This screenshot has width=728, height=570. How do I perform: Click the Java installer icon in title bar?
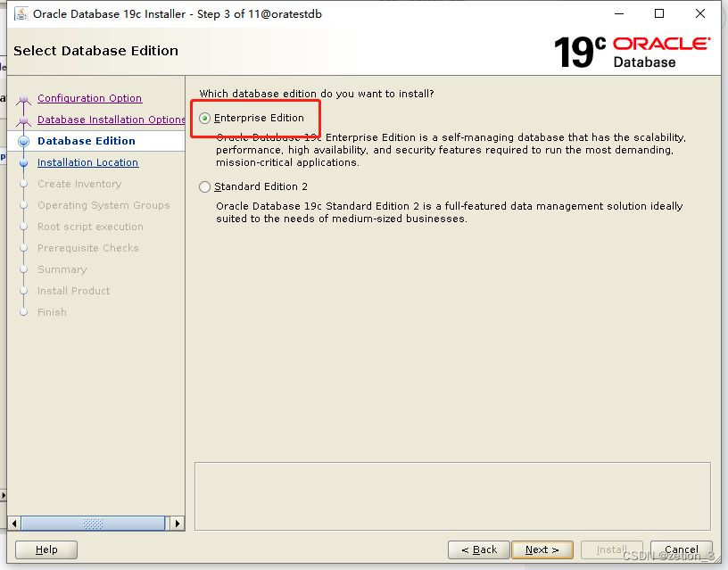click(21, 14)
